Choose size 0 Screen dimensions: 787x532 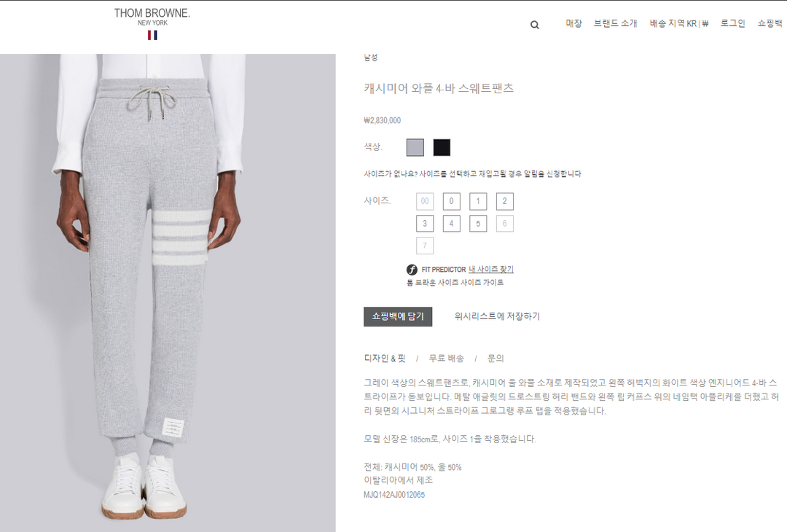point(451,201)
